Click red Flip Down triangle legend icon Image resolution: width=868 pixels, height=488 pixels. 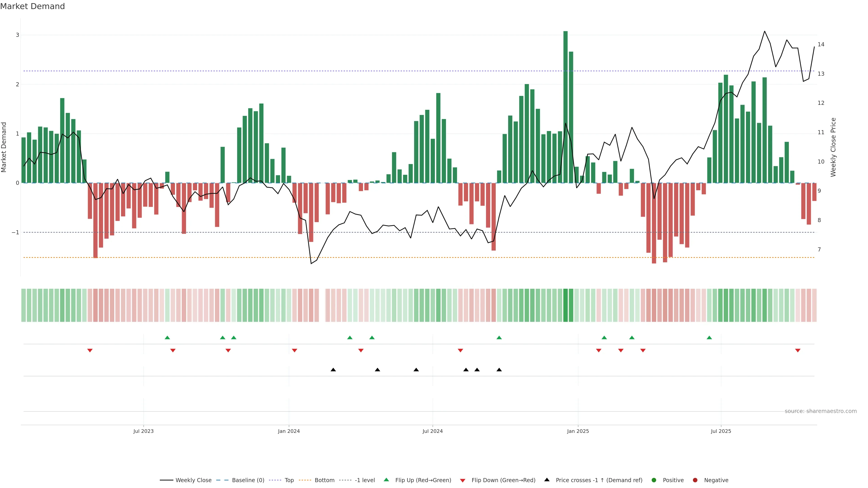tap(463, 481)
